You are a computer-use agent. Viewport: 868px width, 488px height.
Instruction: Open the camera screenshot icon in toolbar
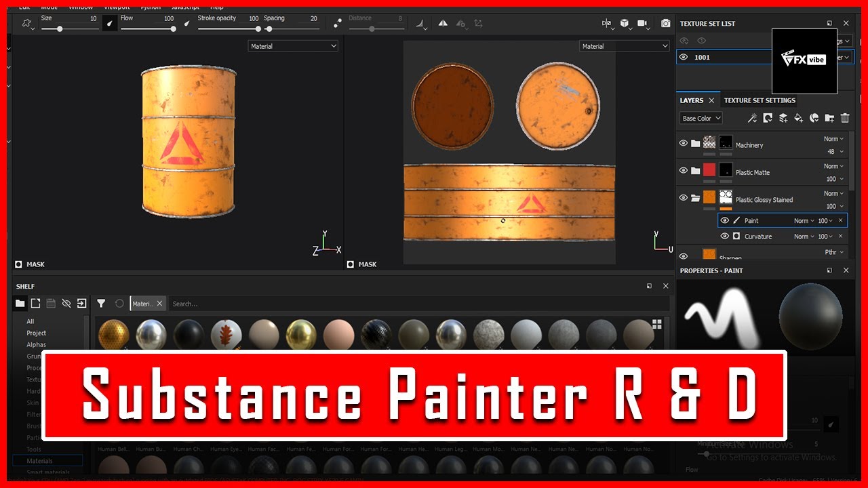point(666,23)
